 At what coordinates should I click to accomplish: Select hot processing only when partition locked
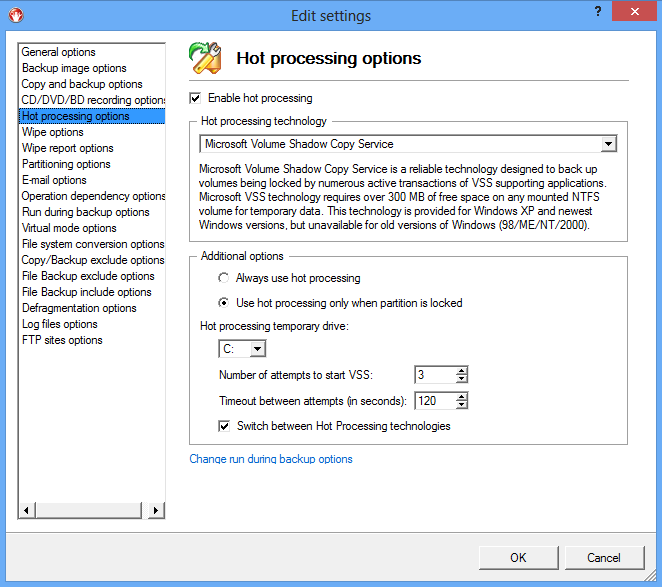point(223,303)
